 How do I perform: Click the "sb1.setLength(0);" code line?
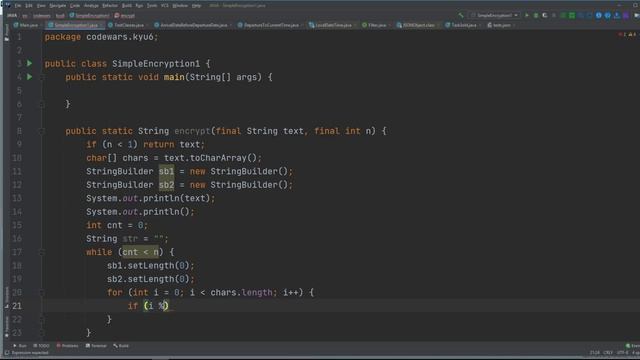tap(151, 266)
